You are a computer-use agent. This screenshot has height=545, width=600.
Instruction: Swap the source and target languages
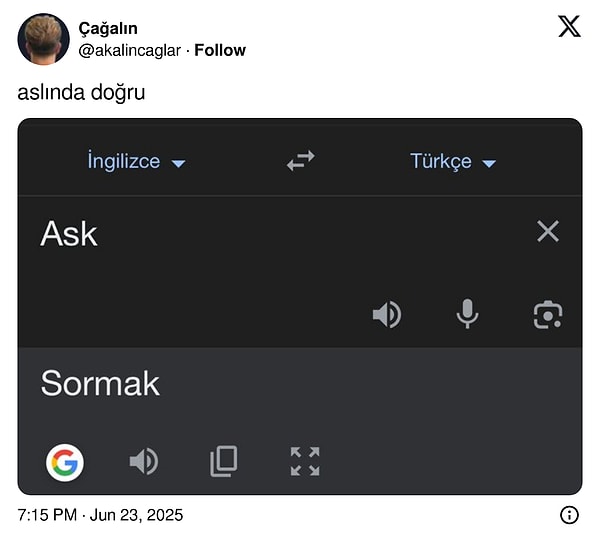[x=300, y=161]
